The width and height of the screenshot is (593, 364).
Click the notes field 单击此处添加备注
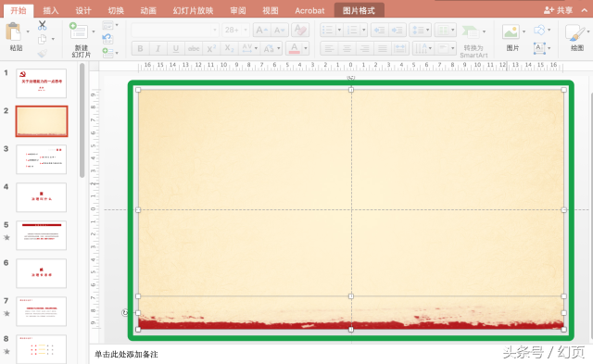coord(126,354)
